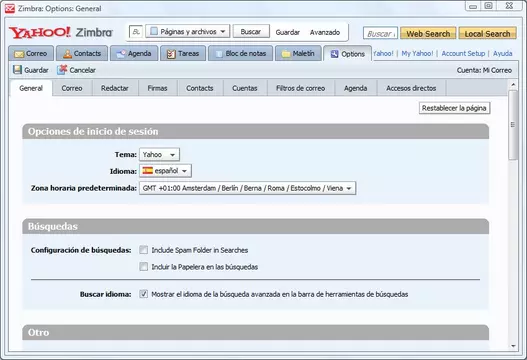Click the Correo envelope icon
The height and width of the screenshot is (360, 527).
[19, 54]
